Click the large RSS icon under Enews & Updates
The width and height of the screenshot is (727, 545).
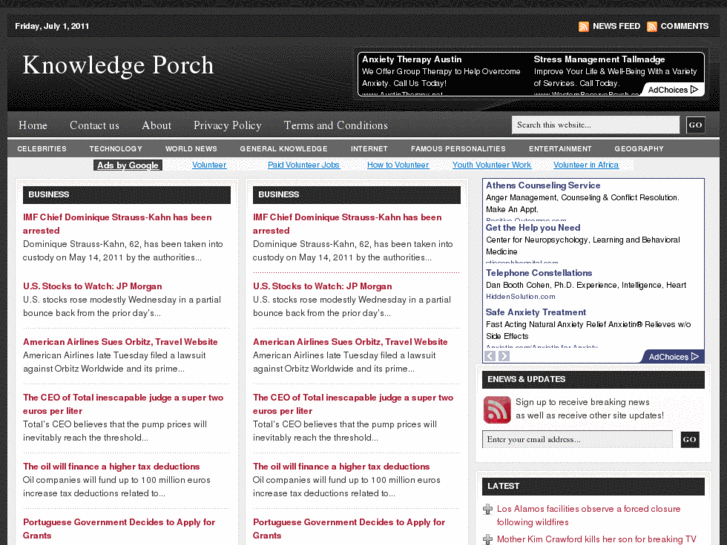(x=497, y=409)
